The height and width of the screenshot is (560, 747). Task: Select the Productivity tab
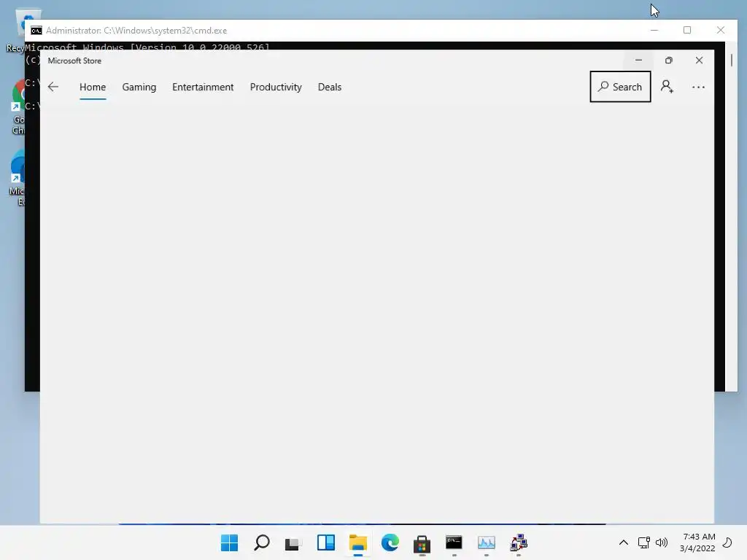coord(276,87)
